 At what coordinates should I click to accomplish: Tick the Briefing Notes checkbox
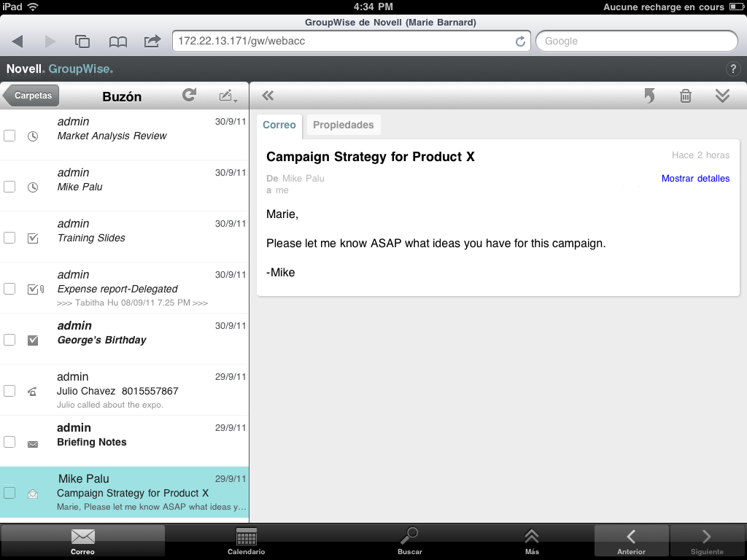tap(9, 442)
